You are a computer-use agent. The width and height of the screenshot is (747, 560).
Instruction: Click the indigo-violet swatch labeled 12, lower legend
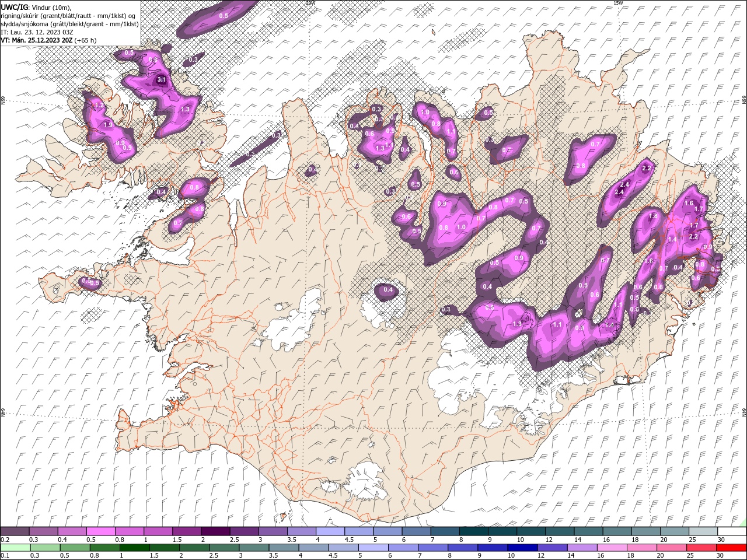tap(551, 548)
